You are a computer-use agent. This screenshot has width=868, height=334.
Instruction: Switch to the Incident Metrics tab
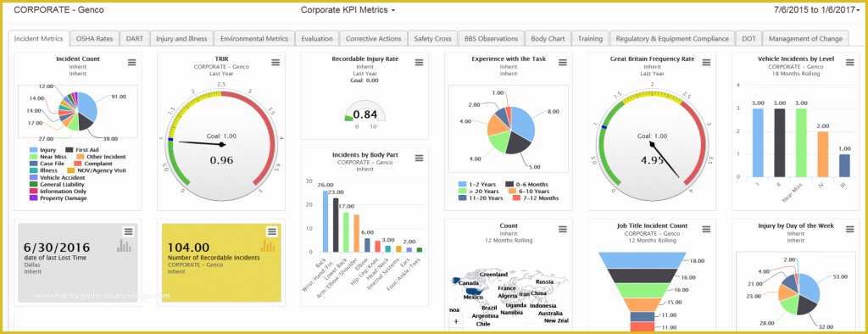click(x=38, y=39)
